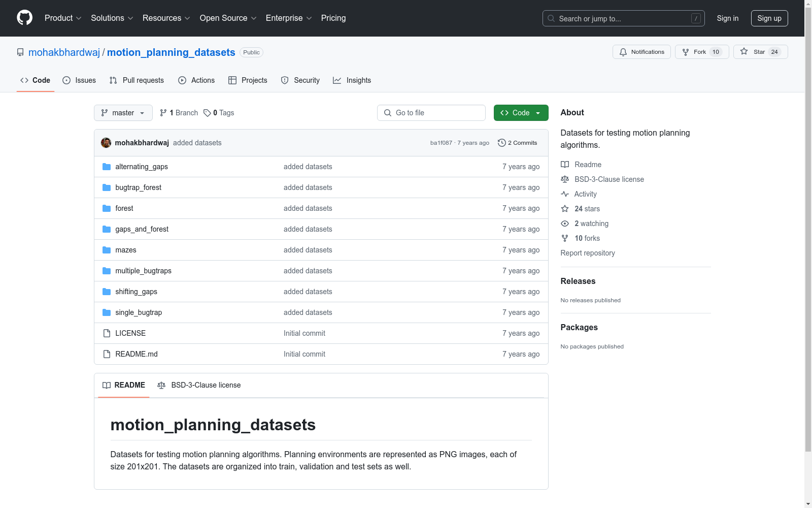The height and width of the screenshot is (508, 812).
Task: Expand the Resources menu
Action: click(166, 18)
